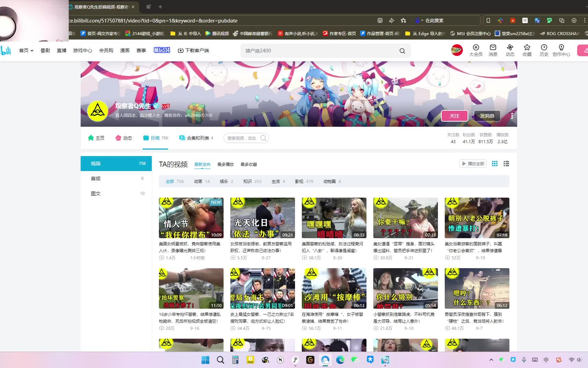Image resolution: width=588 pixels, height=368 pixels.
Task: Open Windows Start menu
Action: pyautogui.click(x=206, y=360)
